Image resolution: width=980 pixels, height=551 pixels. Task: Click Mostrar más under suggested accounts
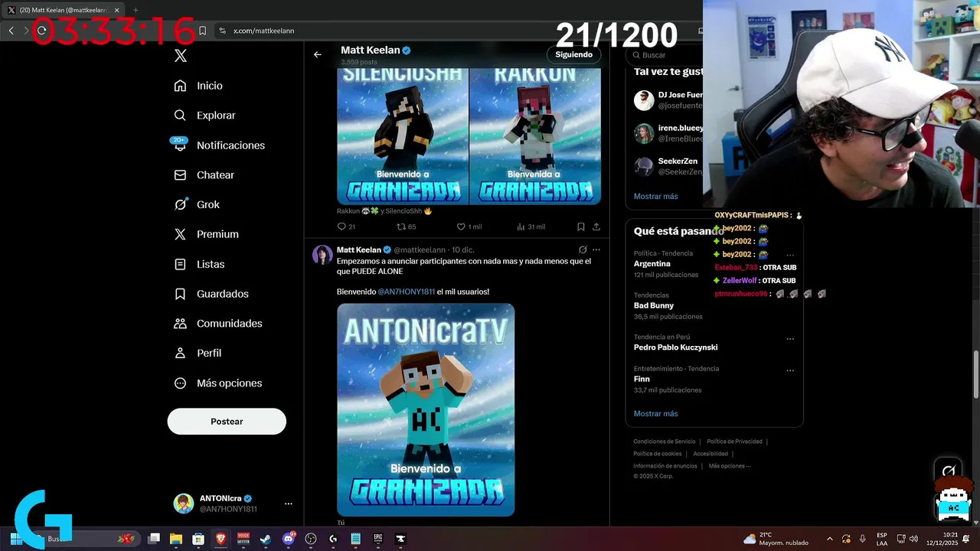(x=655, y=197)
